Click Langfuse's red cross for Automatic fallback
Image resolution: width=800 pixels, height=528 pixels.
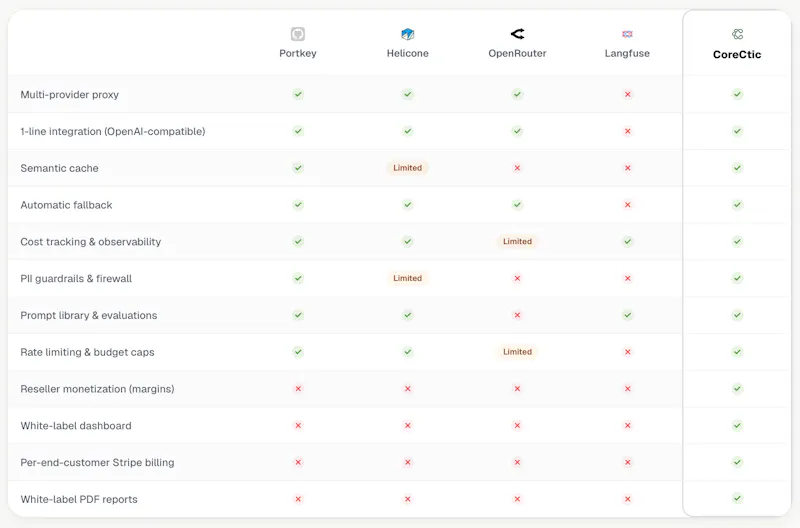click(x=628, y=205)
